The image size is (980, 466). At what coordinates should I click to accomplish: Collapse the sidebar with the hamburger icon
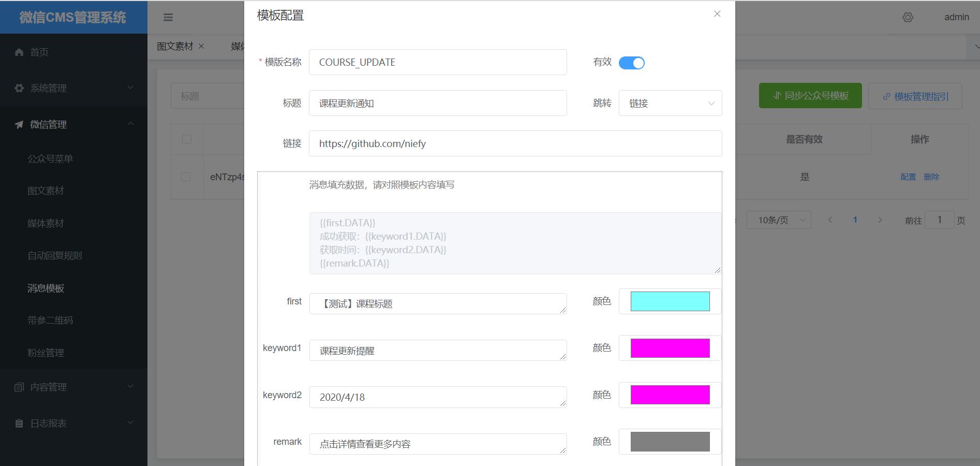[x=167, y=17]
